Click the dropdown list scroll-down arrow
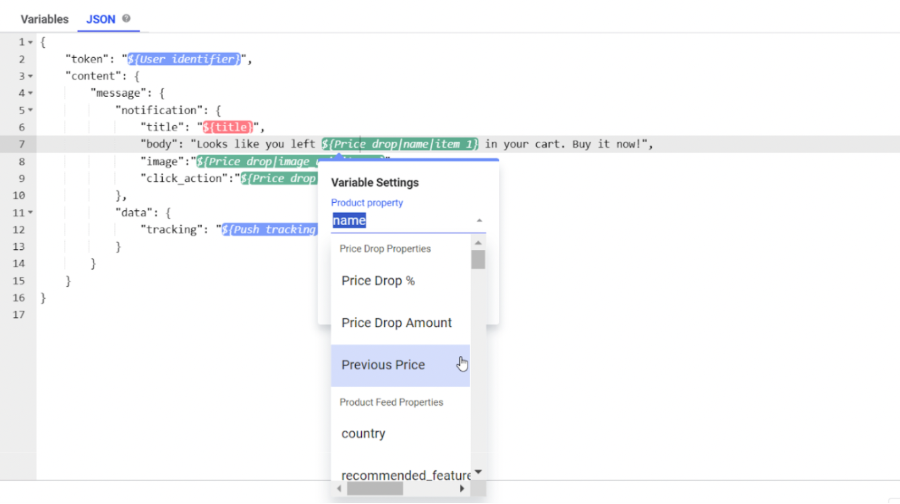 (x=478, y=472)
